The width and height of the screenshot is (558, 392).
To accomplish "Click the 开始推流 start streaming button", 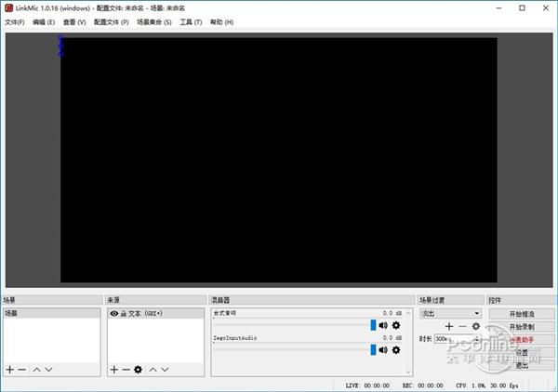I will (x=522, y=314).
